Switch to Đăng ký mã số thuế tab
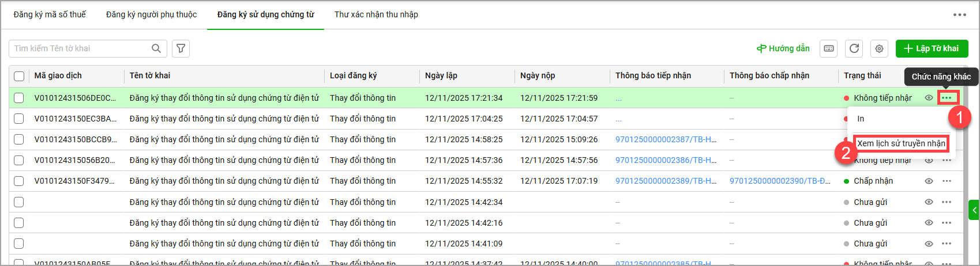The image size is (980, 266). (50, 14)
